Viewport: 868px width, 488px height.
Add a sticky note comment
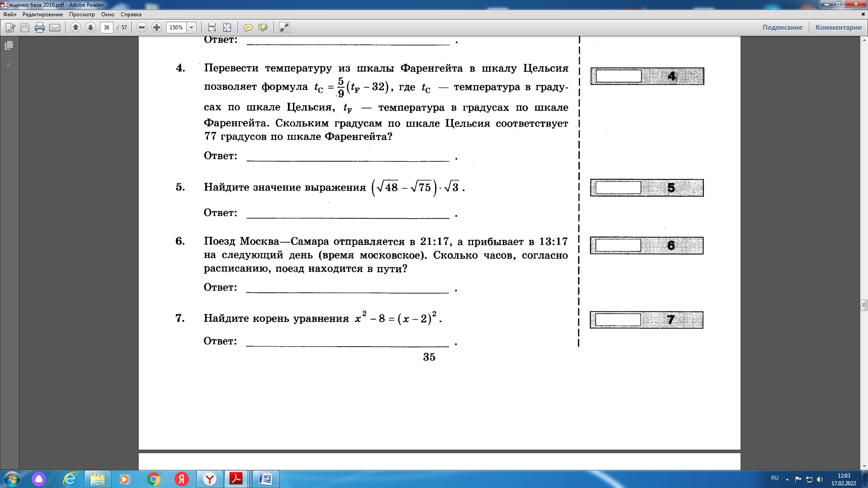click(248, 28)
